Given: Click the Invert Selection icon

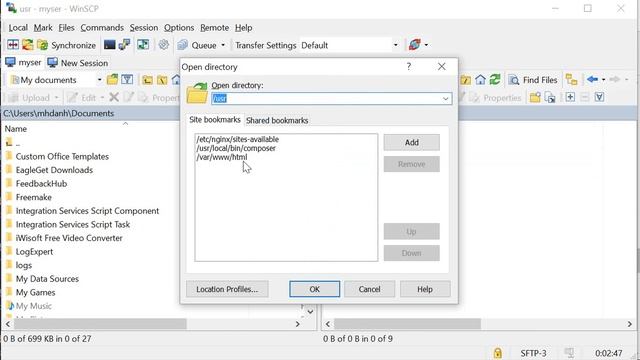Looking at the screenshot, I should (x=599, y=97).
